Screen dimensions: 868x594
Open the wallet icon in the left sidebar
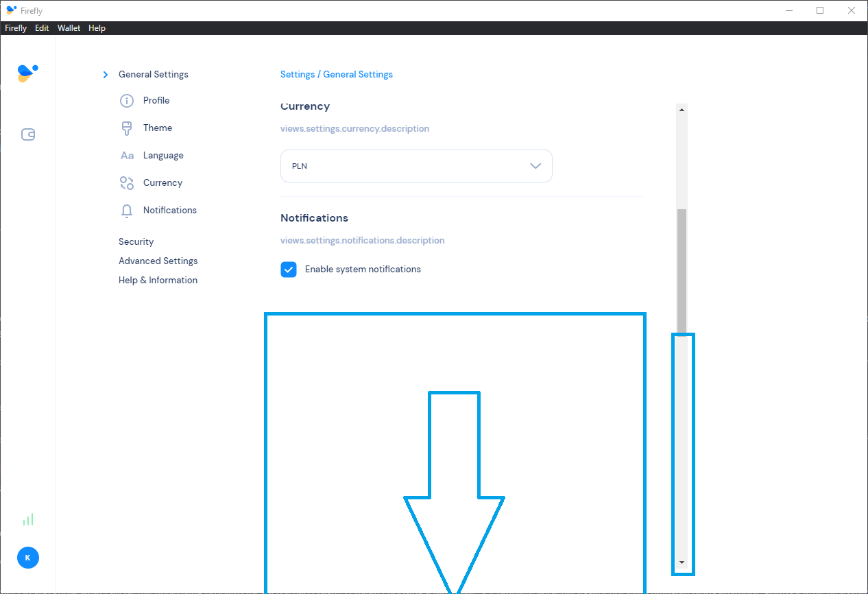[27, 134]
